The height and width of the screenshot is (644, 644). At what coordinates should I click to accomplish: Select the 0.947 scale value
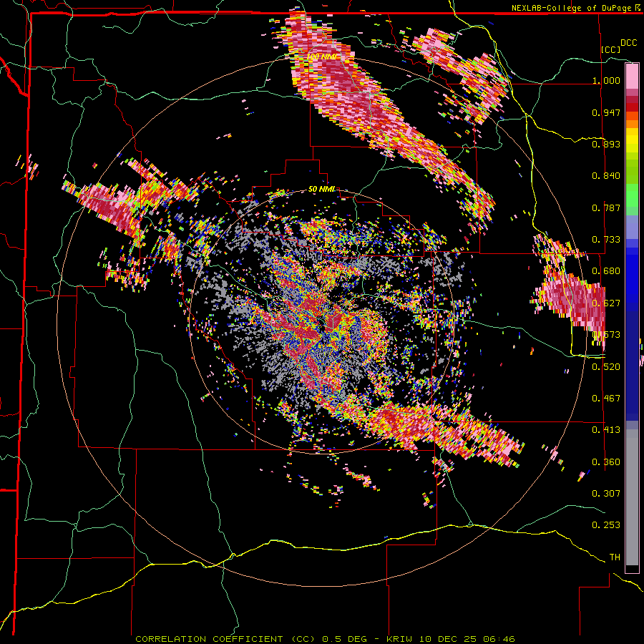pos(606,112)
